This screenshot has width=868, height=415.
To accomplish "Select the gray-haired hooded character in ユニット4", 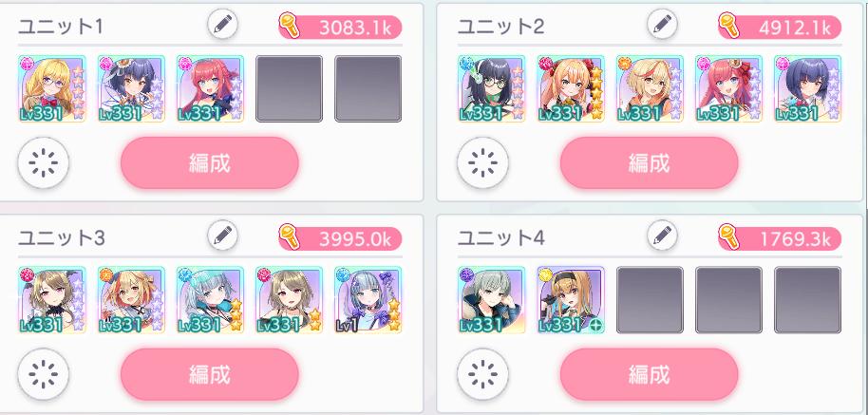I will pyautogui.click(x=492, y=300).
